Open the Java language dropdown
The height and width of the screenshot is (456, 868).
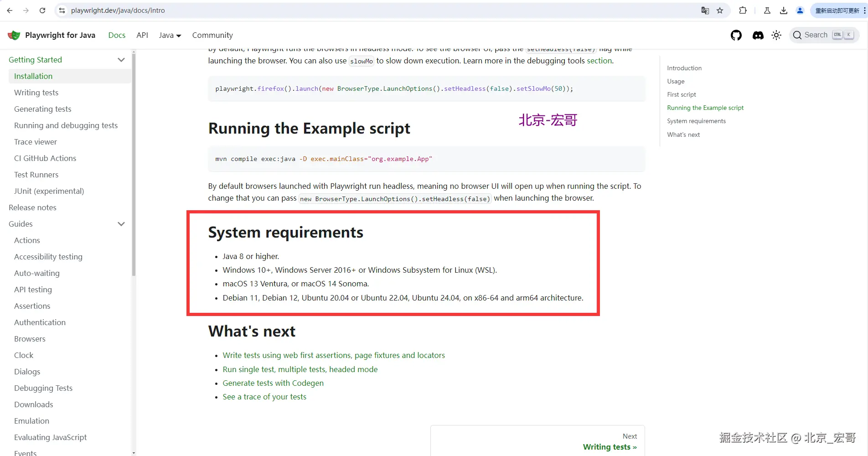pos(170,35)
